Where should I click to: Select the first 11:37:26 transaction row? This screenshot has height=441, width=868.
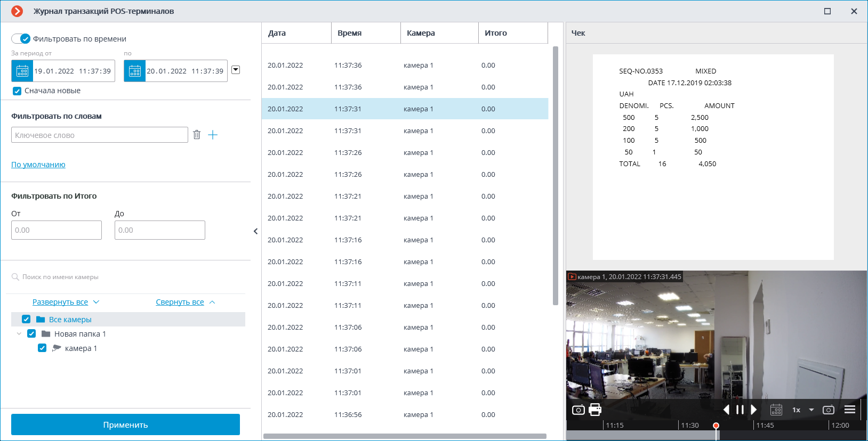click(405, 152)
